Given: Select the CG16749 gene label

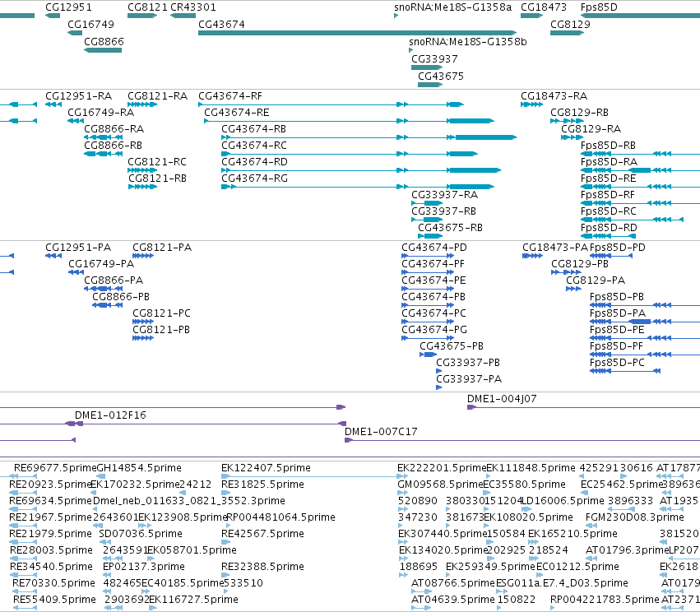Looking at the screenshot, I should pos(90,24).
